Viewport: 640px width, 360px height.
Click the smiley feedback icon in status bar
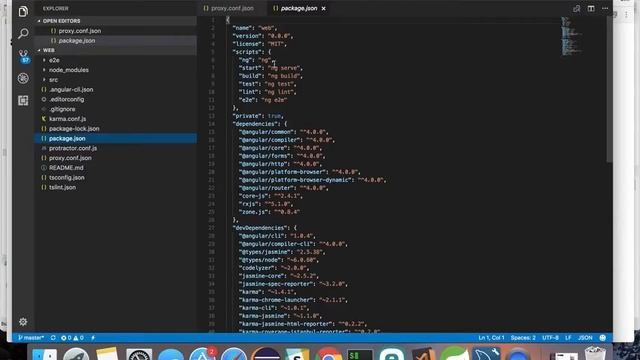pos(603,338)
